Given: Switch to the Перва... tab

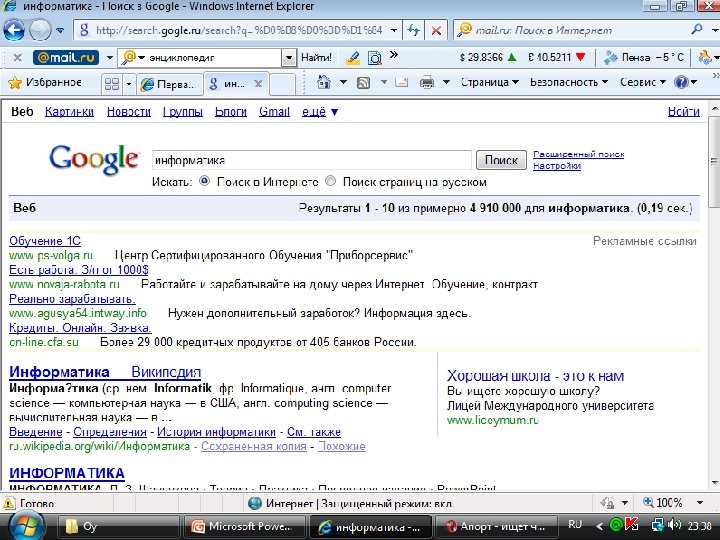Looking at the screenshot, I should click(170, 84).
